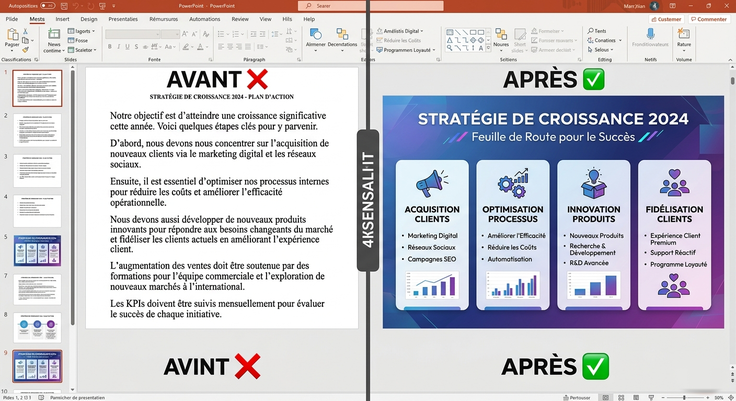
Task: Click the align left paragraph icon
Action: point(221,47)
